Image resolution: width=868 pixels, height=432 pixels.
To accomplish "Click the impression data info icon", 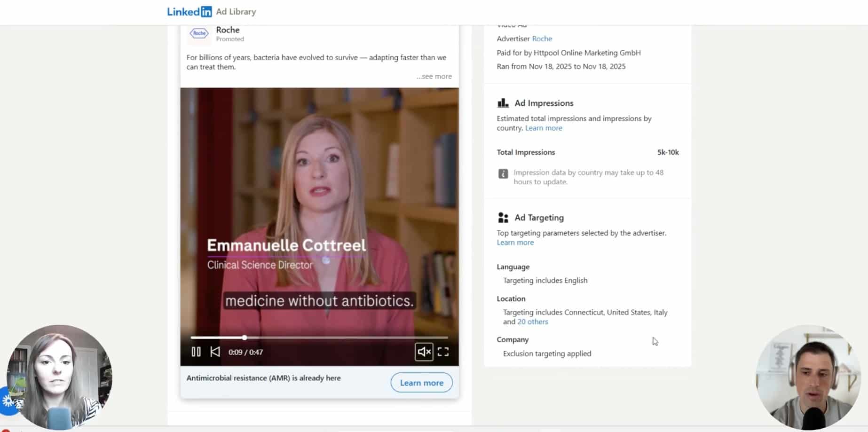I will point(503,174).
